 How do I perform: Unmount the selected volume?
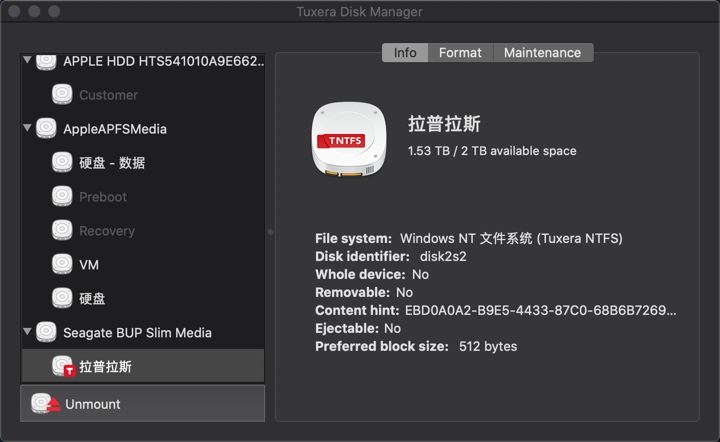click(x=143, y=403)
